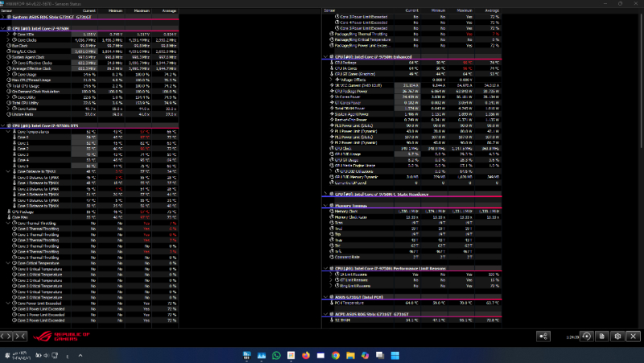Screen dimensions: 644x363
Task: Select the CPU Package Power row
Action: point(411,91)
